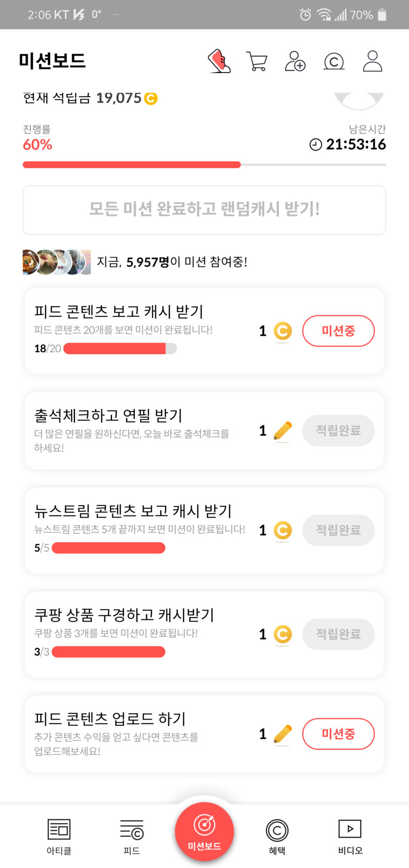This screenshot has height=868, width=409.
Task: Tap the coin icon for 쿠팡 상품 mission
Action: [x=282, y=634]
